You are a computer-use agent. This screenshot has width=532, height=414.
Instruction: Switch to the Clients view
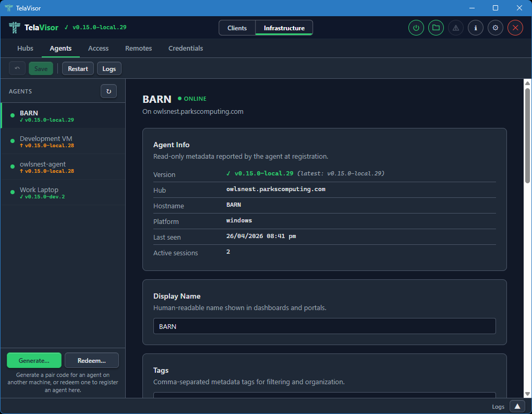pos(237,28)
